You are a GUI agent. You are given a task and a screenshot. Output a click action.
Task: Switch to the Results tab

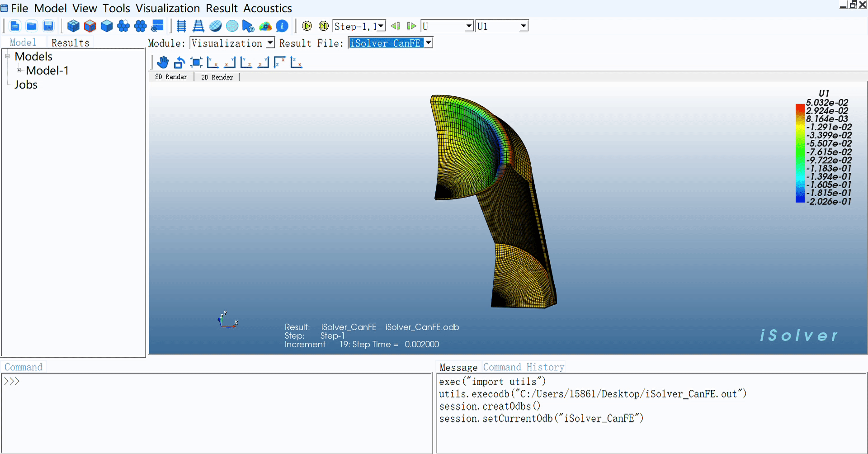point(70,43)
